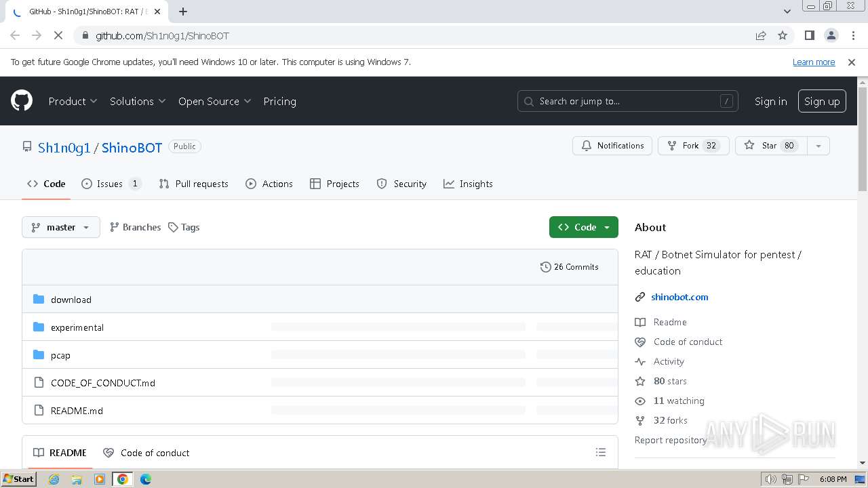Open the Chrome three-dot menu
The width and height of the screenshot is (868, 488).
pos(853,35)
